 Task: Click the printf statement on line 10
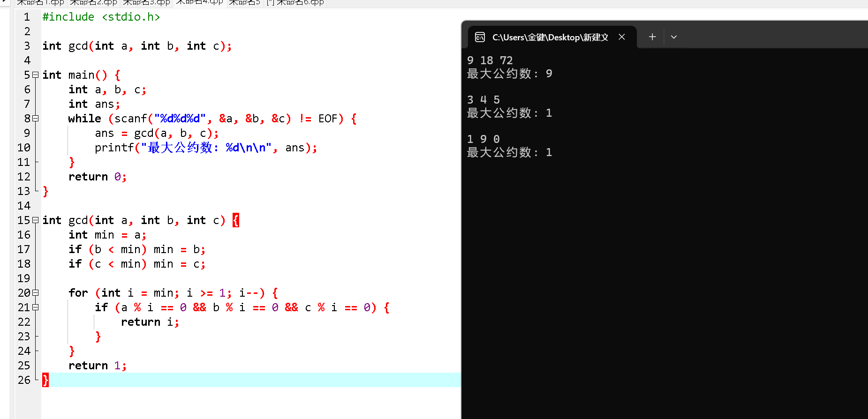click(206, 148)
